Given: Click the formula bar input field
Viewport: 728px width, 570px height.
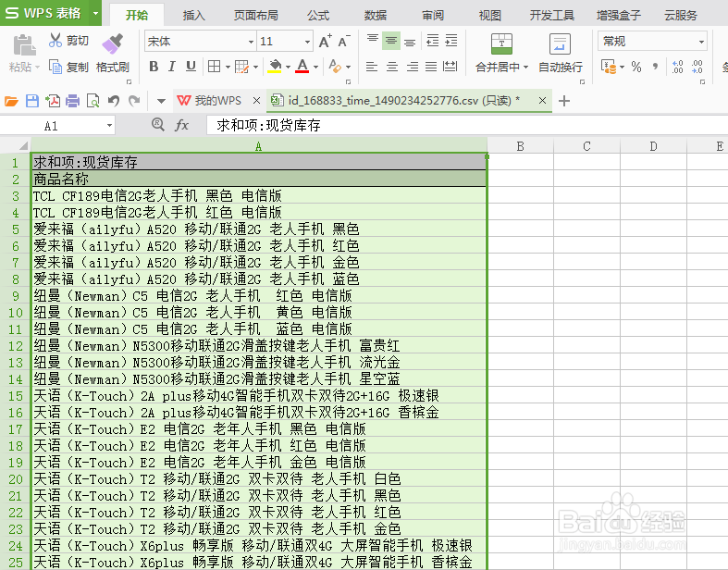Looking at the screenshot, I should pyautogui.click(x=467, y=125).
